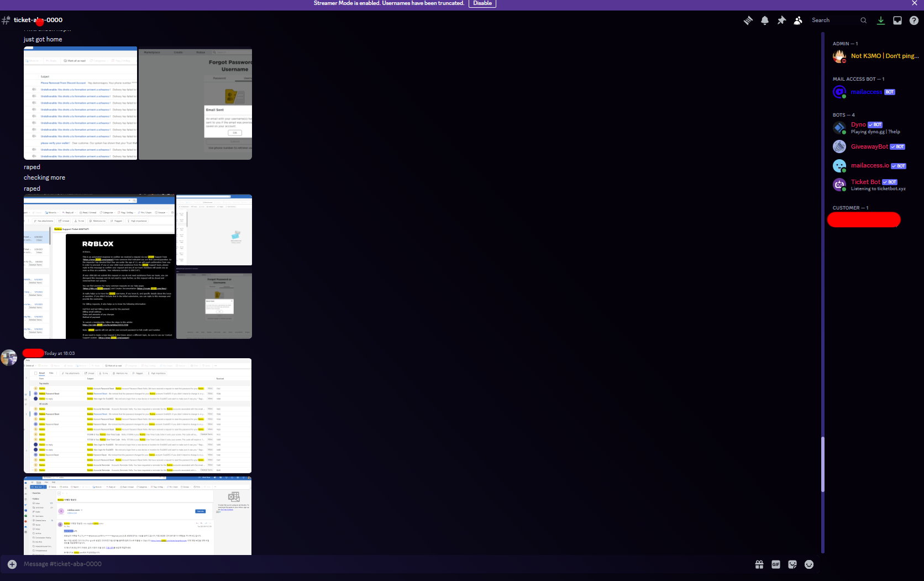
Task: Show pinned messages pin icon
Action: click(x=781, y=20)
